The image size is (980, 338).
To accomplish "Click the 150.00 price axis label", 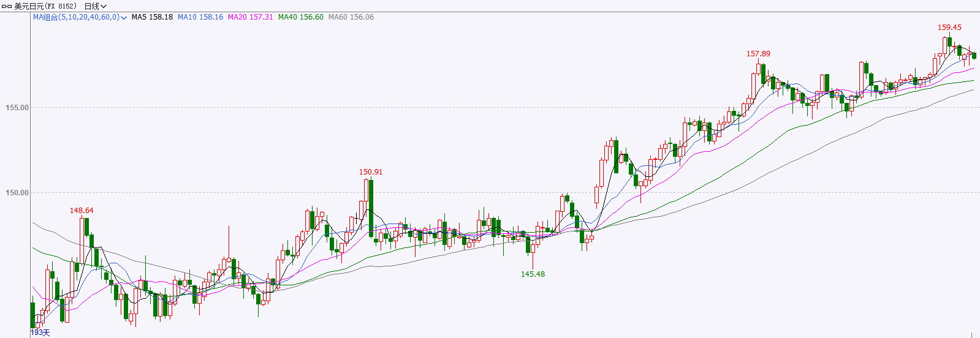I will point(17,193).
